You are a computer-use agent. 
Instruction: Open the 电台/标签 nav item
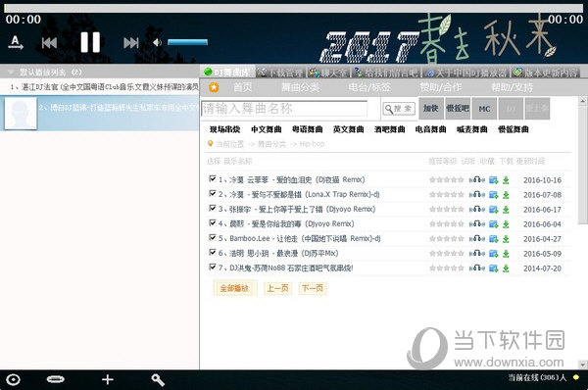(369, 87)
